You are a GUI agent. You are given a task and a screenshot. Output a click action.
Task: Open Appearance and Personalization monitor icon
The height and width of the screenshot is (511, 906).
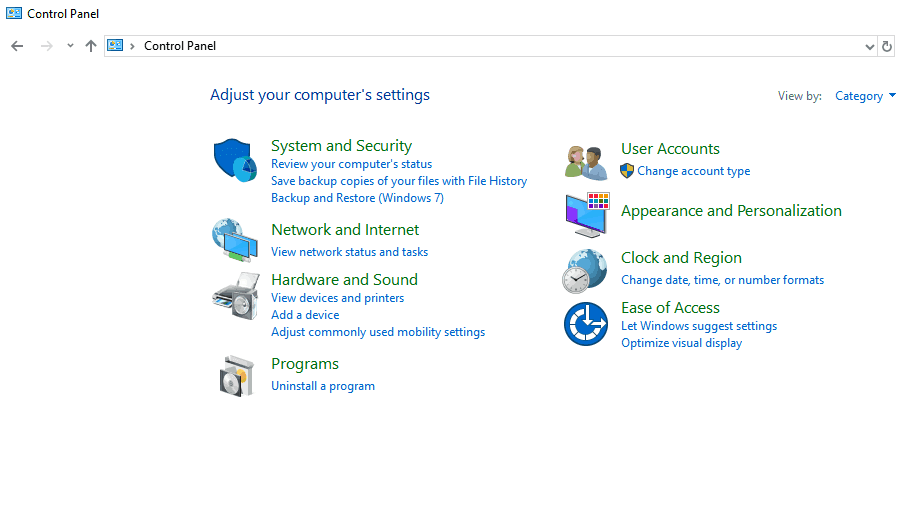586,214
